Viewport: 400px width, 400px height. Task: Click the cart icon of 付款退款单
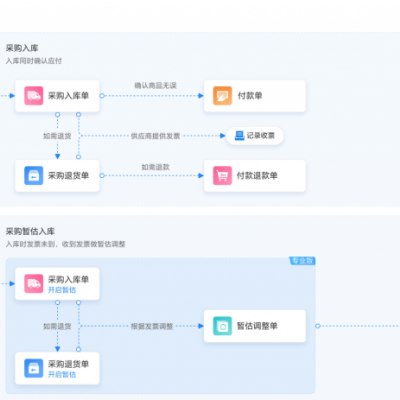point(222,176)
